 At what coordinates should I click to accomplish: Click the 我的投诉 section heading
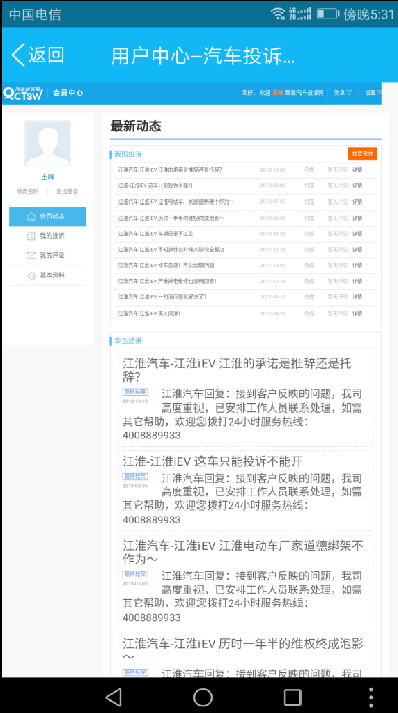click(x=127, y=155)
